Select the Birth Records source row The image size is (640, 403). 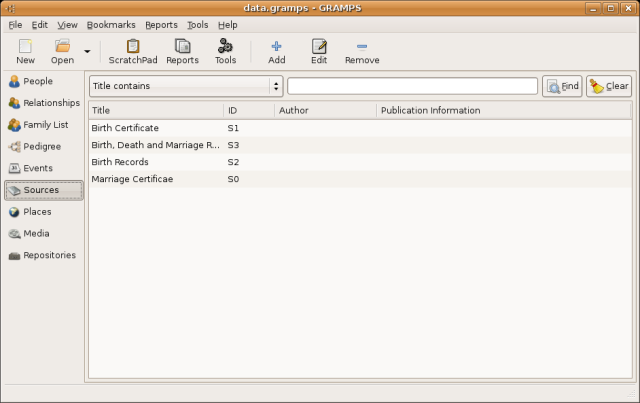point(120,162)
